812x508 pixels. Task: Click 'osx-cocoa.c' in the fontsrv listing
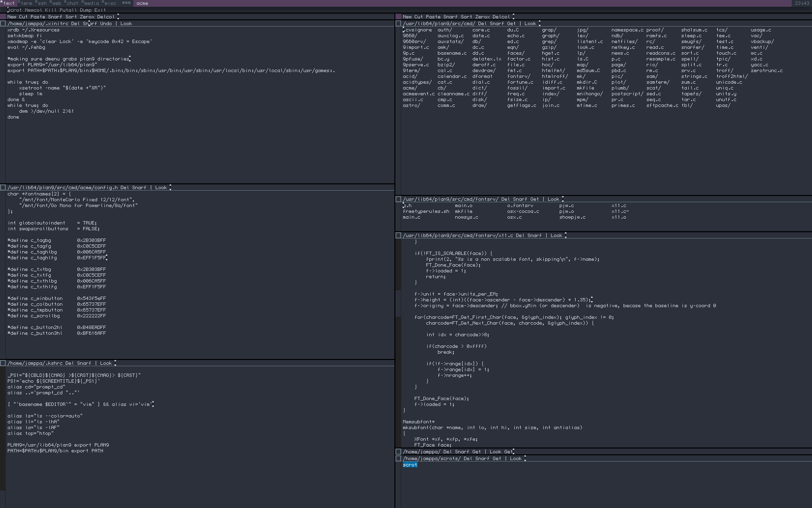click(x=523, y=211)
